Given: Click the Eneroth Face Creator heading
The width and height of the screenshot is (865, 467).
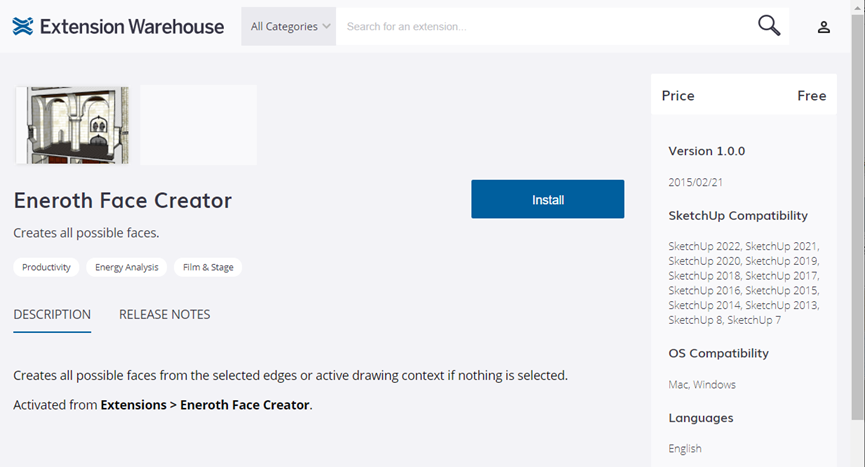Looking at the screenshot, I should click(122, 200).
